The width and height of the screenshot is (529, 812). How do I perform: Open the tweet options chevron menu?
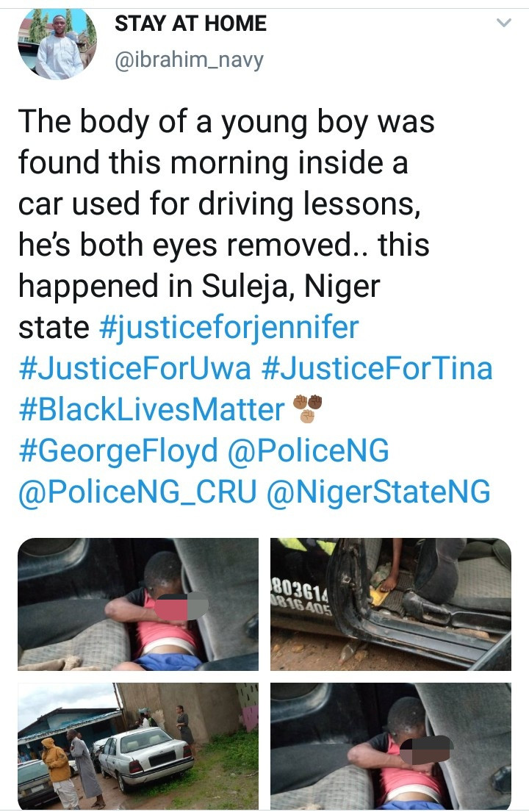pyautogui.click(x=503, y=24)
